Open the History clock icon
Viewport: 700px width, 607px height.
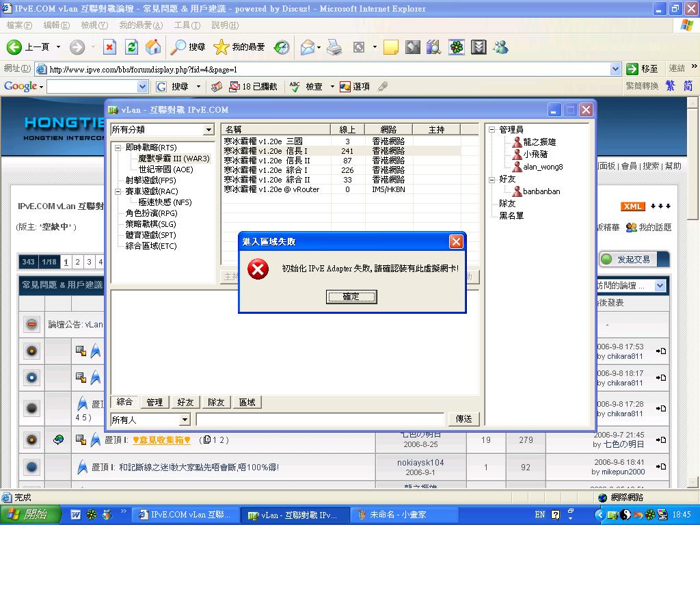[x=282, y=47]
